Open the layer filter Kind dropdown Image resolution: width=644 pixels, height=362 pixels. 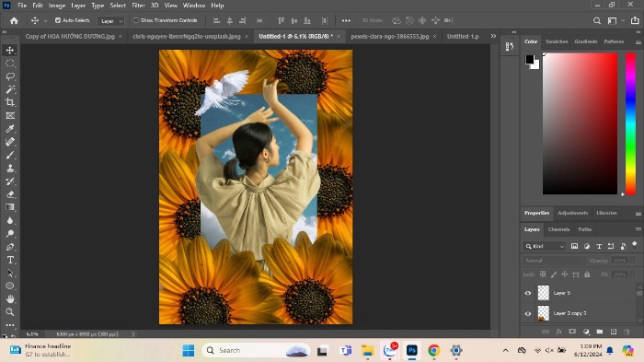[x=545, y=246]
